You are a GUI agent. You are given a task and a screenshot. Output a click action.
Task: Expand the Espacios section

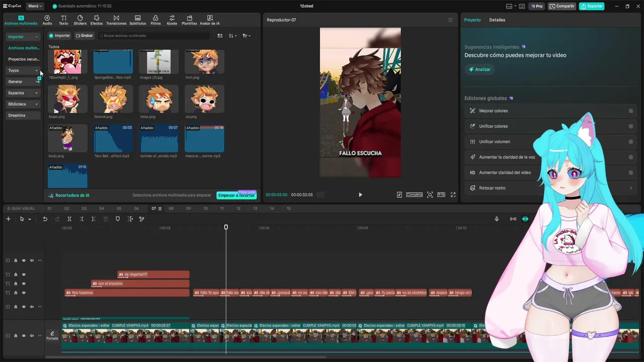coord(23,93)
